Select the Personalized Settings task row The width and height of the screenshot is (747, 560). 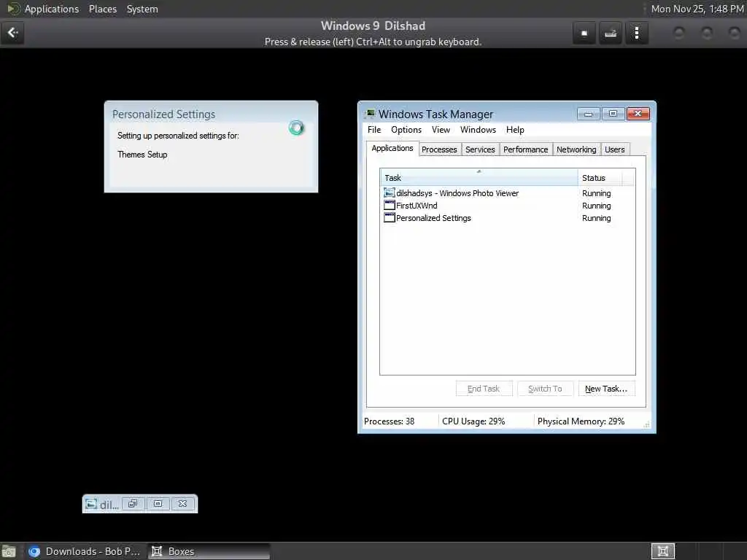click(508, 217)
